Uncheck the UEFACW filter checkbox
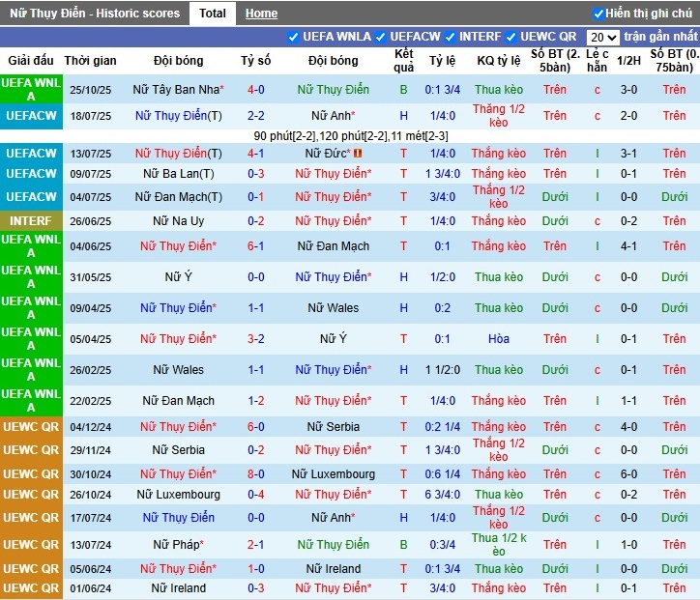This screenshot has height=600, width=700. (x=381, y=37)
